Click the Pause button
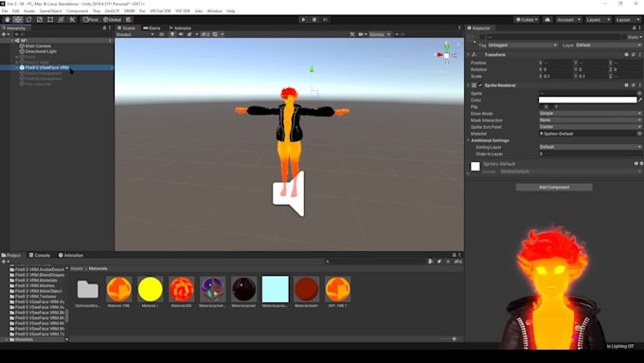 [314, 19]
